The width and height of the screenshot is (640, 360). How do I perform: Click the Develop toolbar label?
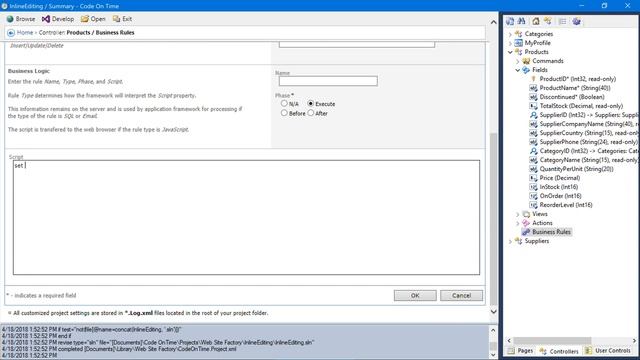coord(63,19)
